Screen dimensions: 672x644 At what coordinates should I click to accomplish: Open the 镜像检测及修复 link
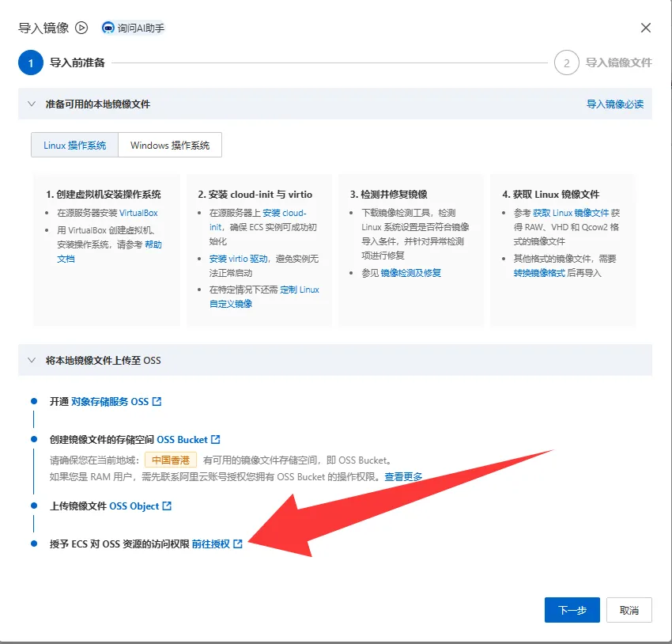[410, 273]
